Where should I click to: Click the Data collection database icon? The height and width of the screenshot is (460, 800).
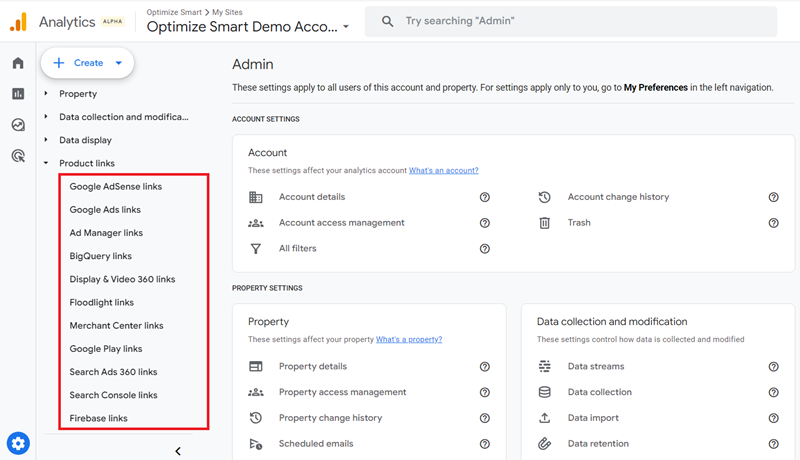(x=544, y=392)
